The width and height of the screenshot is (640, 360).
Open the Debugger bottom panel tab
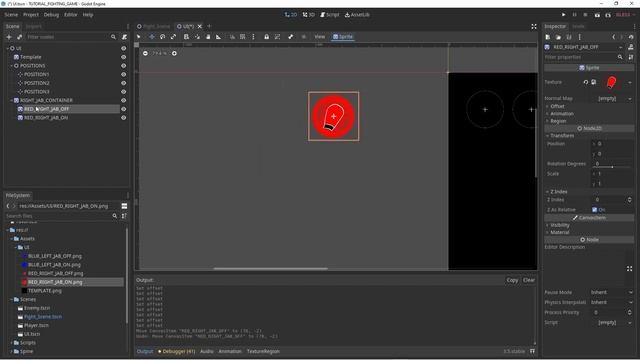[x=177, y=351]
